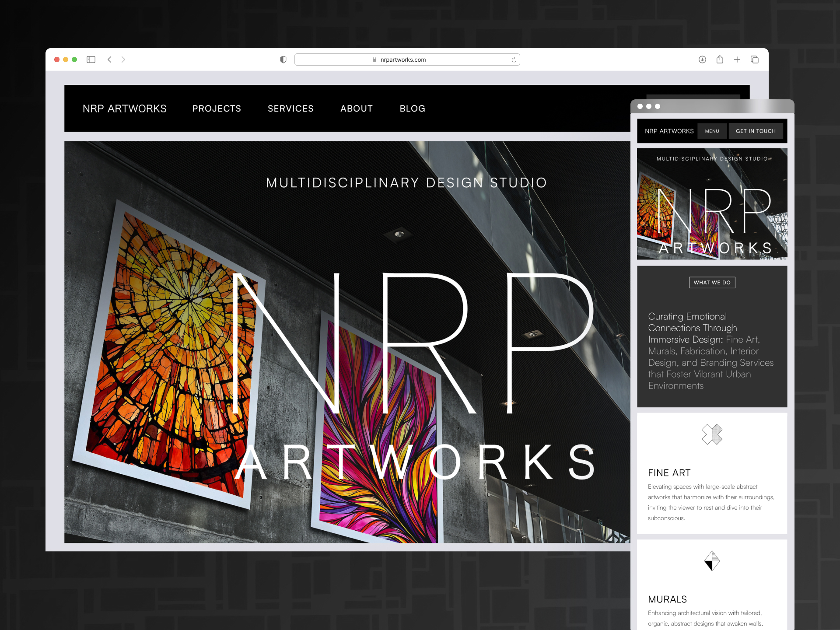Click the privacy shield icon

click(x=283, y=59)
